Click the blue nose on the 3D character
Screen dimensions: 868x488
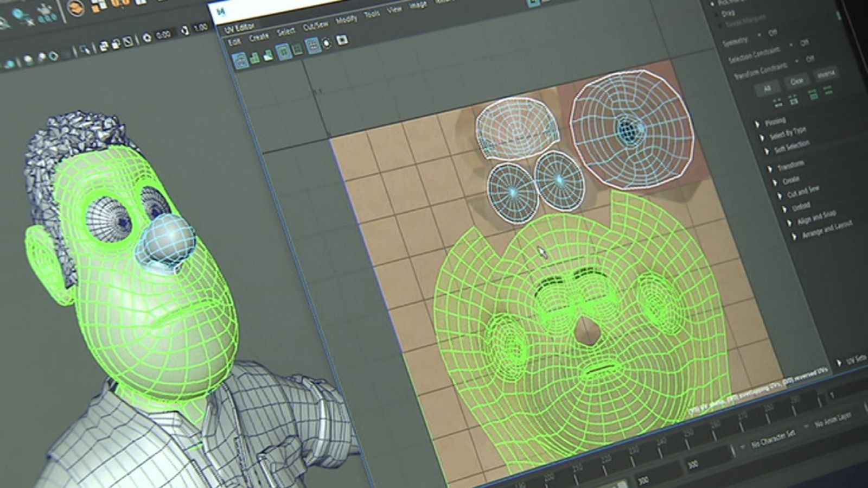coord(167,243)
